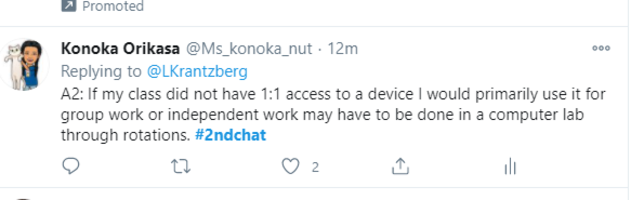
Task: Click the words 'through rotations.' in the tweet
Action: tap(125, 135)
